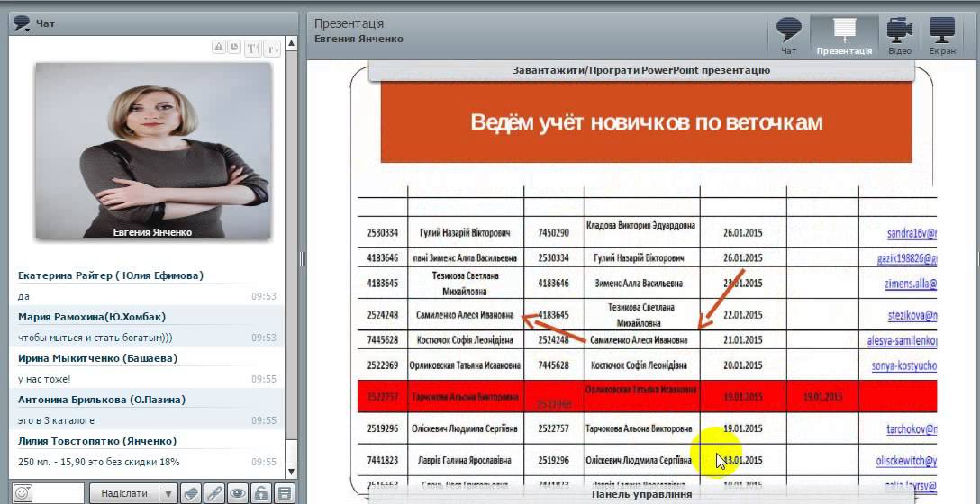Click the panel splitter handle beside chat
This screenshot has width=980, height=504.
[x=302, y=258]
